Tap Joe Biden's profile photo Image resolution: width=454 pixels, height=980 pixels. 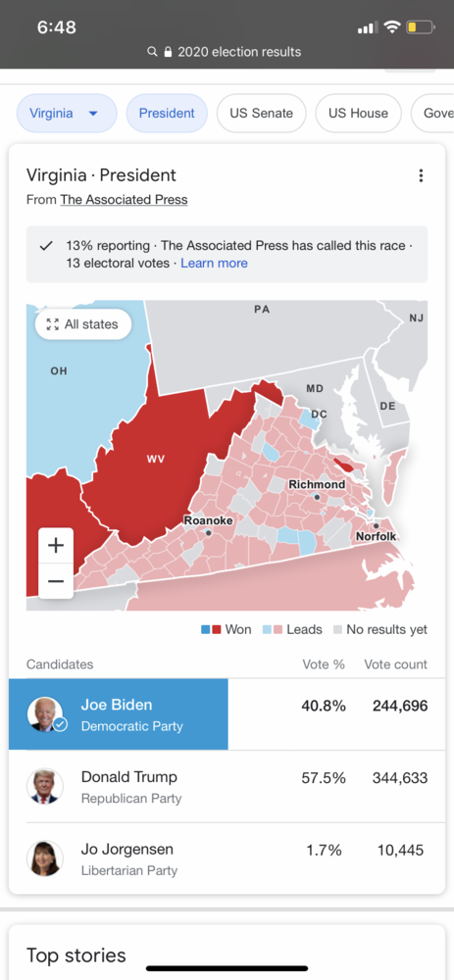point(45,714)
